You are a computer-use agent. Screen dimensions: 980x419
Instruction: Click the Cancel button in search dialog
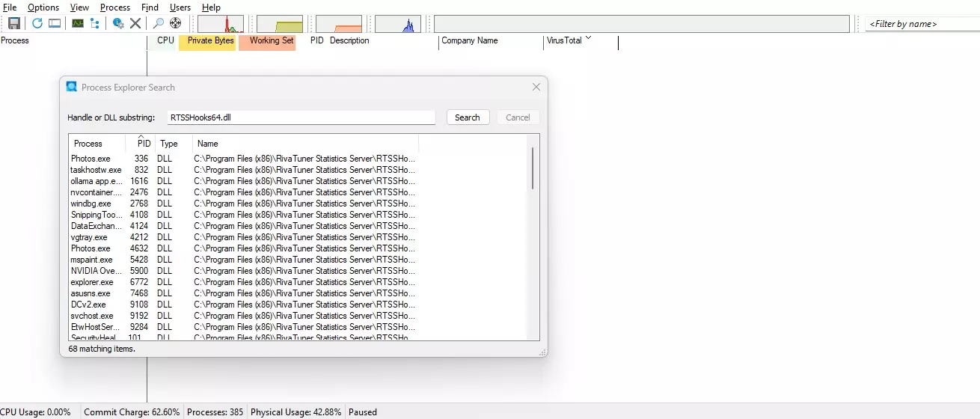click(x=518, y=117)
